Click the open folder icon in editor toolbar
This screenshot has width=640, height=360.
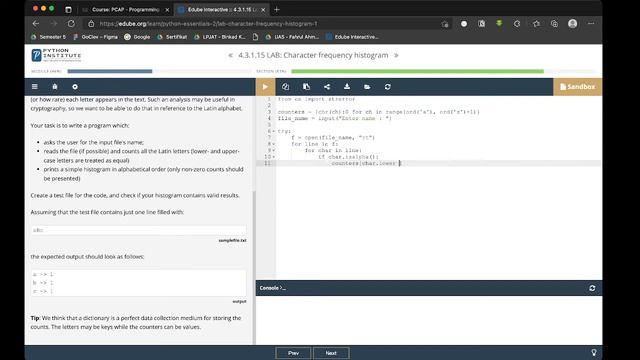point(367,87)
